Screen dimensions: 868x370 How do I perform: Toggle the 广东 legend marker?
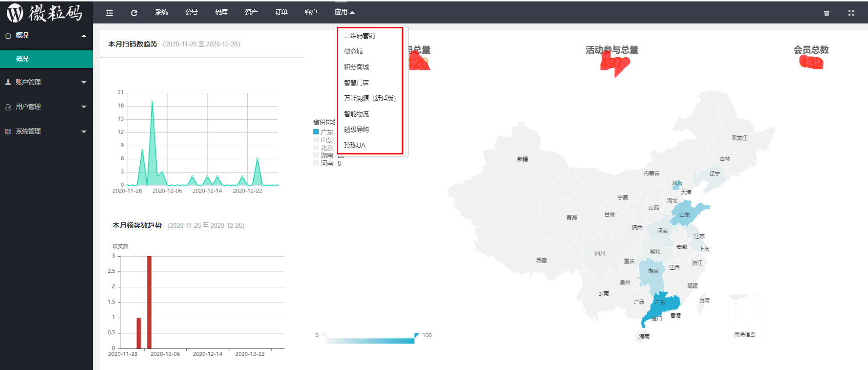pos(316,132)
